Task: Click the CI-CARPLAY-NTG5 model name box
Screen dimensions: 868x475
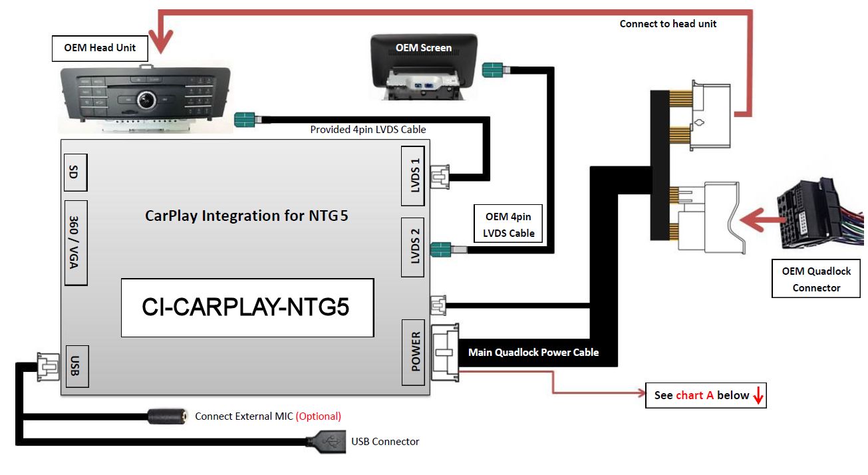Action: pos(247,307)
